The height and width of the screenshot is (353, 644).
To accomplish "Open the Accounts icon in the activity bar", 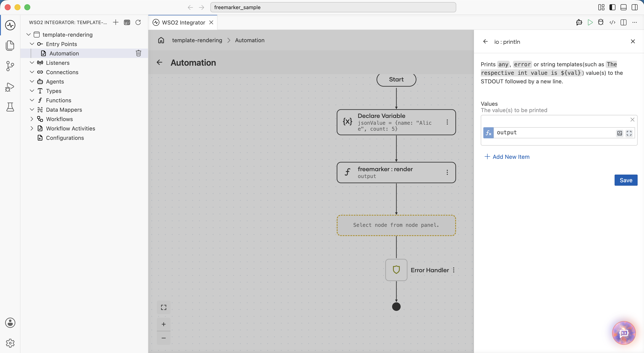I will pyautogui.click(x=10, y=323).
